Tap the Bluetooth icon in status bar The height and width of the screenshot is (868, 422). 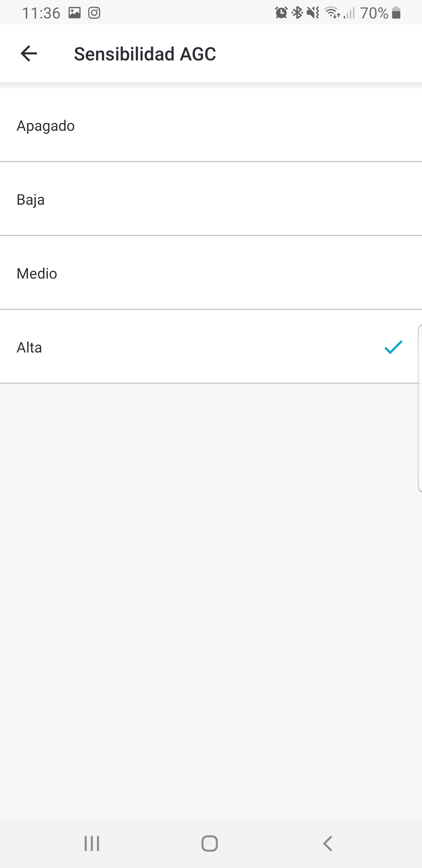[x=298, y=13]
